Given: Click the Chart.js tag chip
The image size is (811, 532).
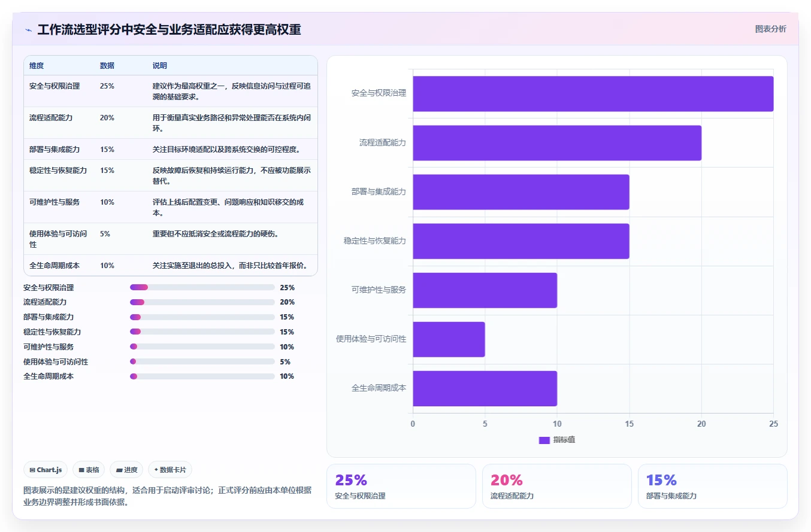Looking at the screenshot, I should tap(46, 470).
